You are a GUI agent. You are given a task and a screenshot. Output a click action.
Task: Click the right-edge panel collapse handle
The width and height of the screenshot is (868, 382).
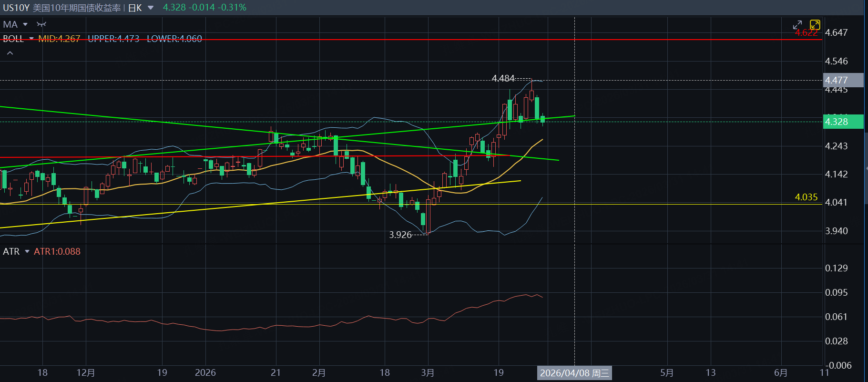866,168
